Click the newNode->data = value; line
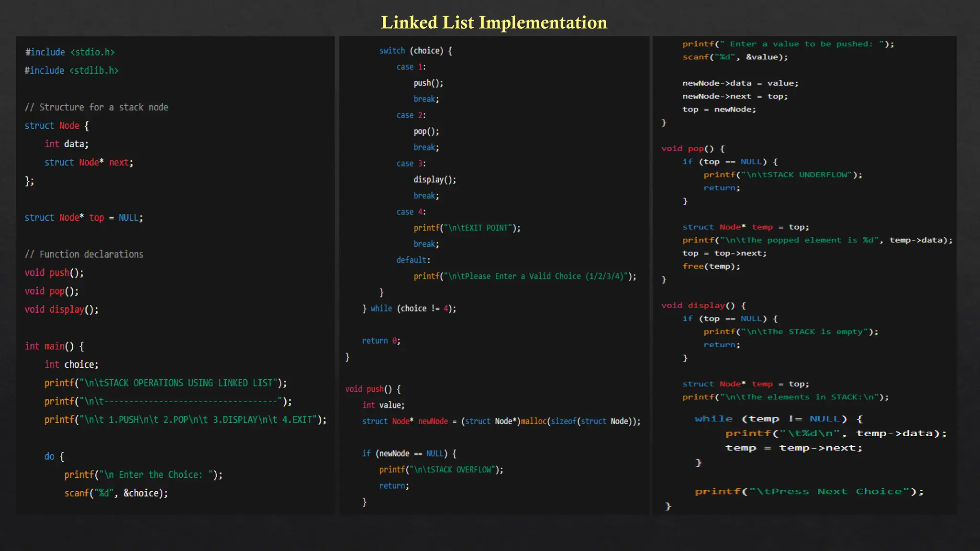The height and width of the screenshot is (551, 980). (x=740, y=83)
